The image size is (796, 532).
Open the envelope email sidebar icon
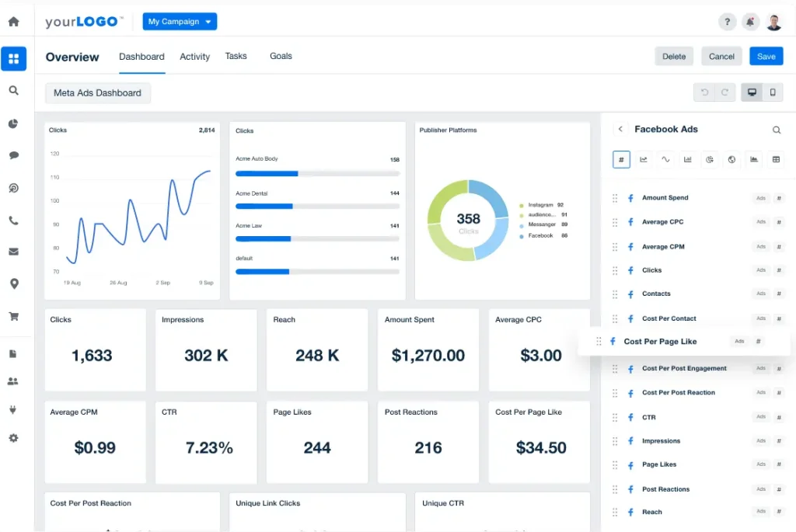[14, 252]
